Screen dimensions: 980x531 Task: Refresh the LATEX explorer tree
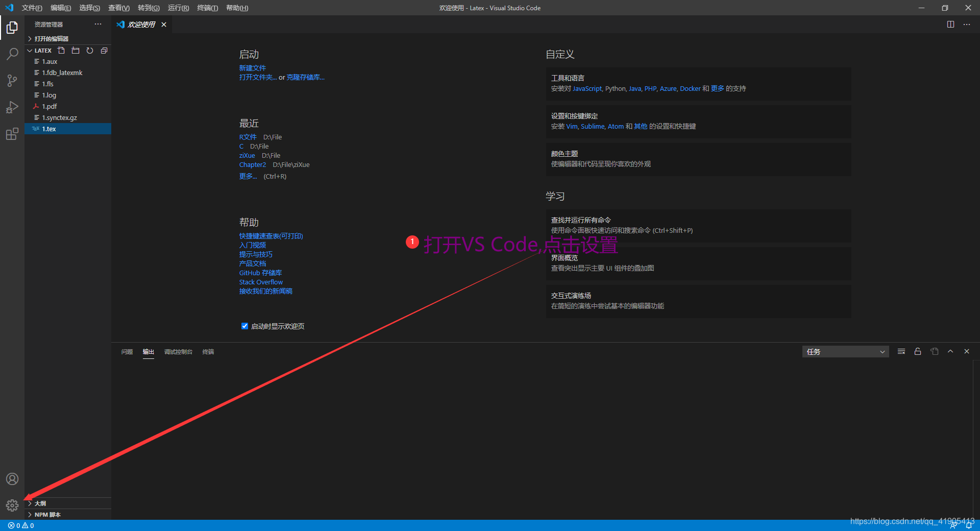90,51
